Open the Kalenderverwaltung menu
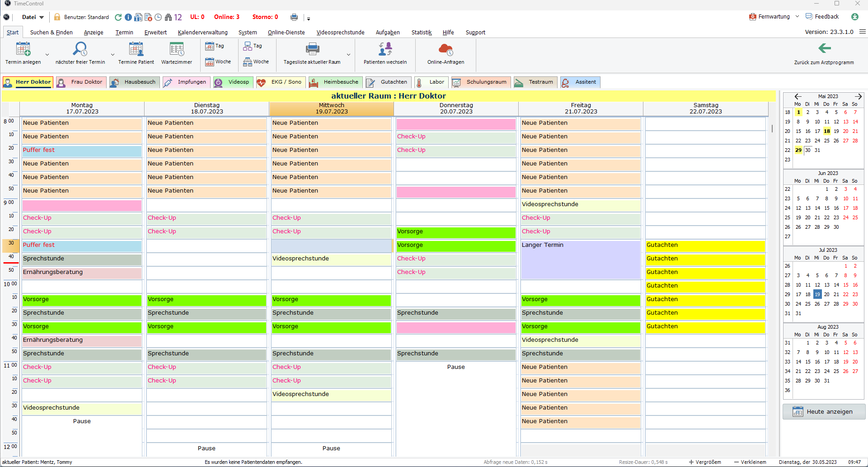The image size is (868, 467). (202, 33)
